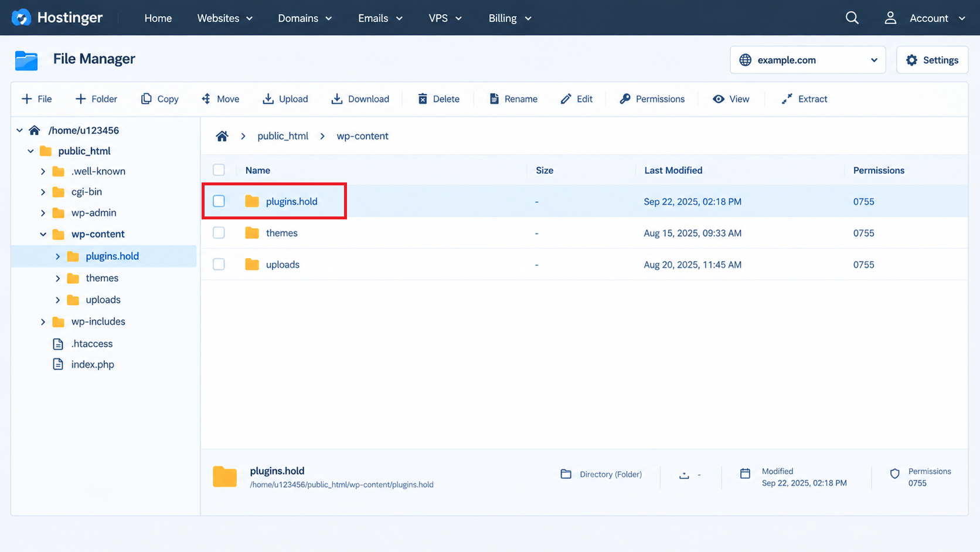
Task: Check the plugins.hold row checkbox
Action: [219, 201]
